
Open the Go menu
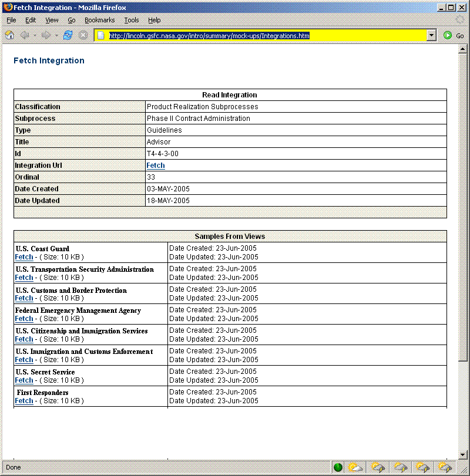coord(72,20)
